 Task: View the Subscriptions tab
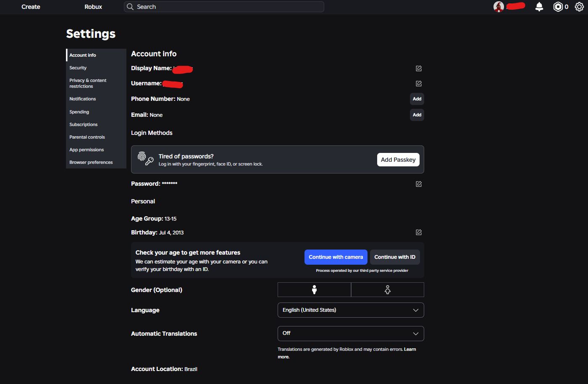pyautogui.click(x=96, y=124)
